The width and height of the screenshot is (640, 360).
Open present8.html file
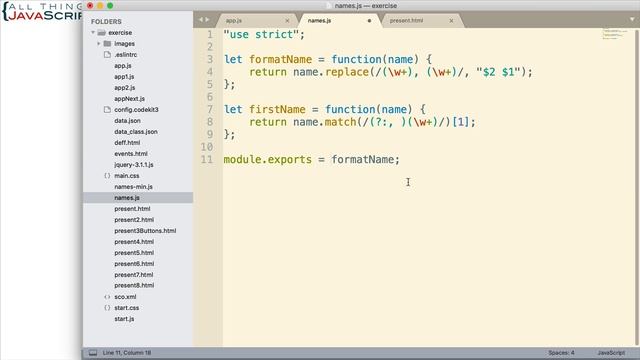[x=134, y=285]
